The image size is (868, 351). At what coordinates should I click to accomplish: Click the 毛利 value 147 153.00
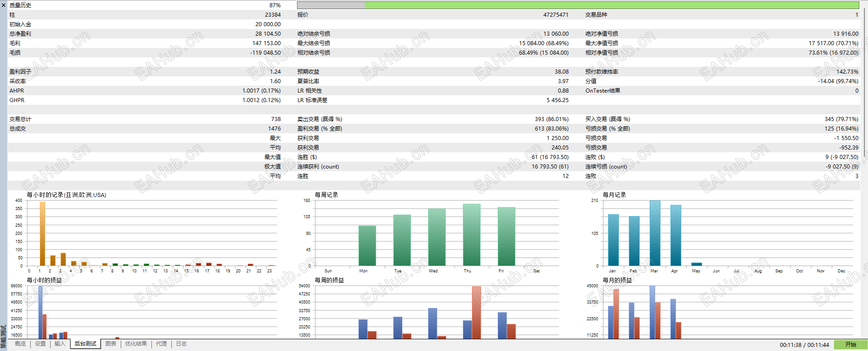[266, 43]
